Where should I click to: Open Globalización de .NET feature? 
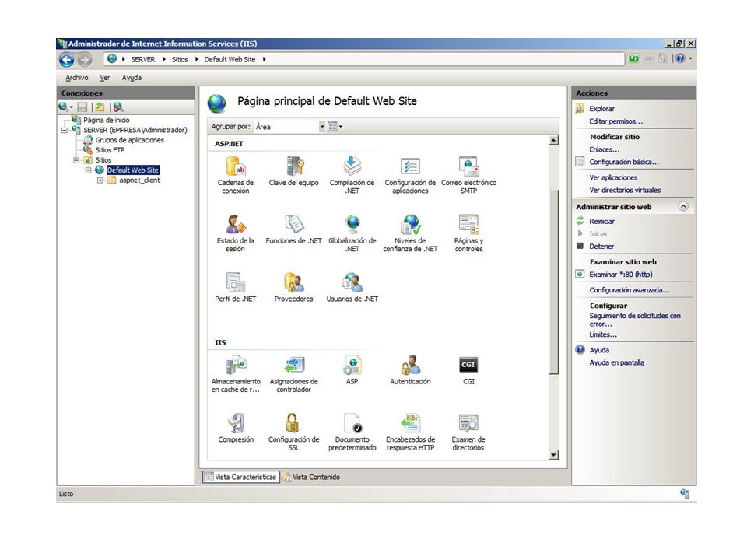[x=352, y=233]
